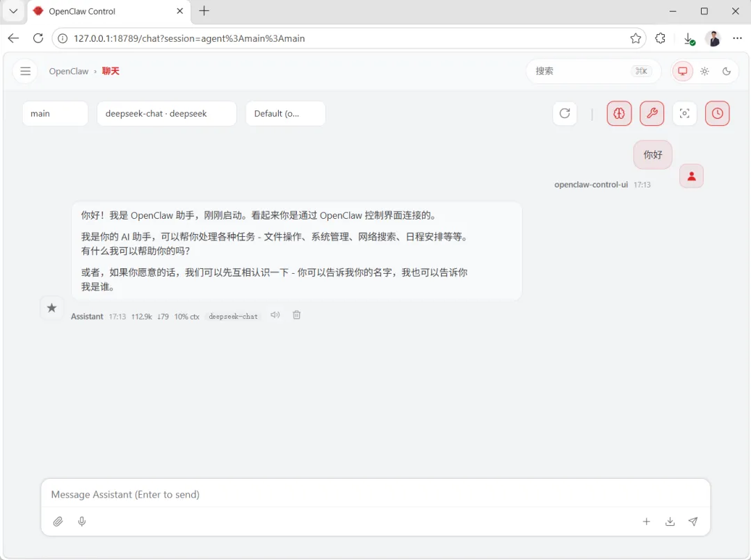Open the Default thinking-level dropdown
Image resolution: width=751 pixels, height=560 pixels.
[x=286, y=113]
